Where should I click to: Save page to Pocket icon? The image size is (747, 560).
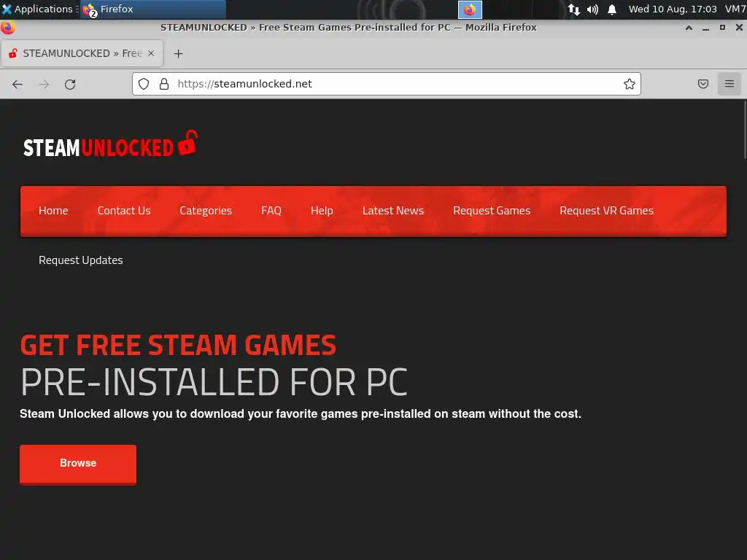pos(703,84)
